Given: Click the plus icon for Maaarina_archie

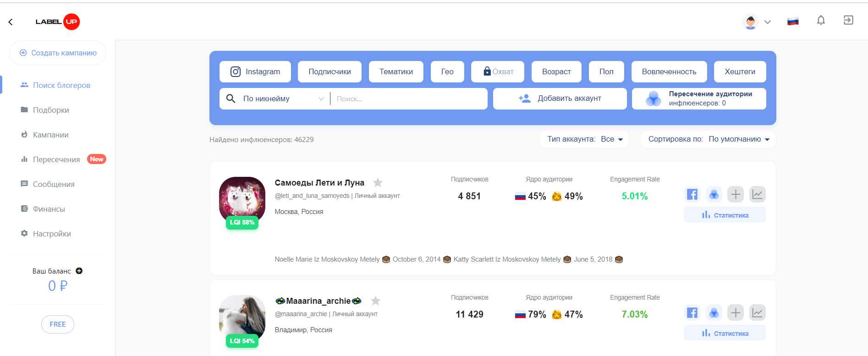Looking at the screenshot, I should [736, 313].
